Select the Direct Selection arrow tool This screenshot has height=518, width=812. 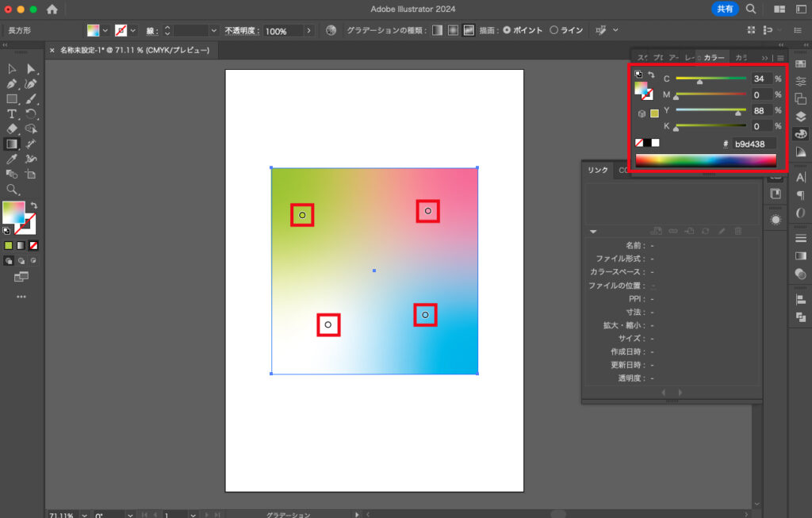(31, 69)
